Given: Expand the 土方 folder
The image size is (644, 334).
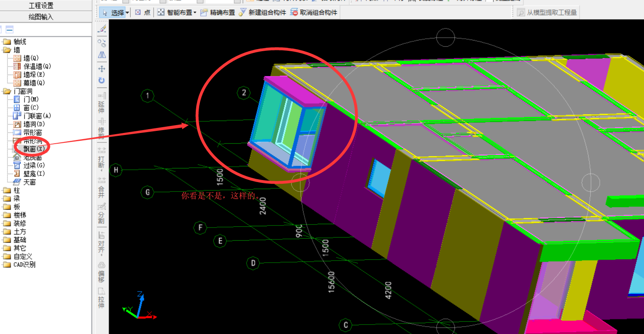Looking at the screenshot, I should coord(7,232).
